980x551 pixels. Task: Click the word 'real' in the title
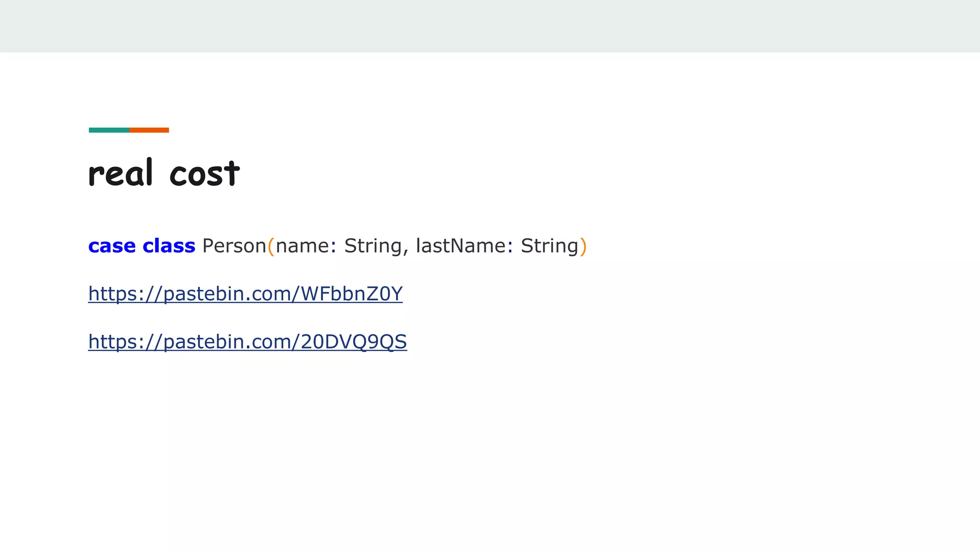(x=121, y=173)
